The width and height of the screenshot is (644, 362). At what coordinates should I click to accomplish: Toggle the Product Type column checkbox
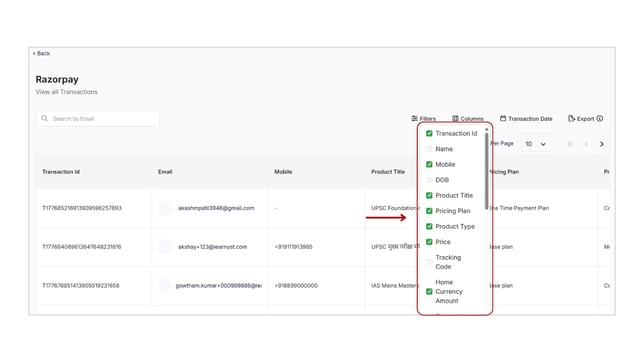coord(429,226)
